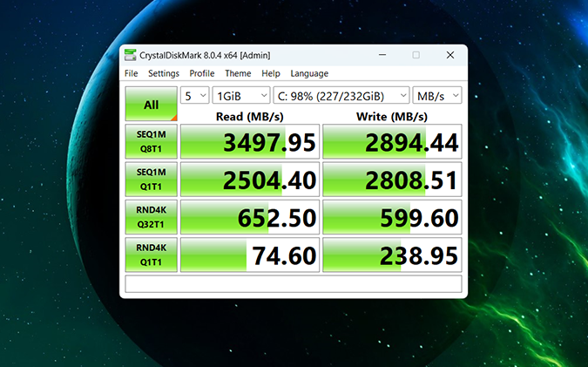This screenshot has height=367, width=588.
Task: Click the RND4K Q1T1 read value 74.60
Action: [x=250, y=255]
